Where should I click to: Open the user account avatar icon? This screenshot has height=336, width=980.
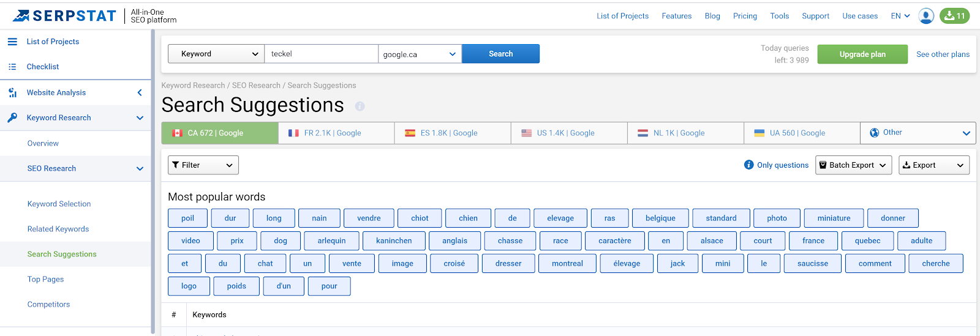click(x=926, y=16)
